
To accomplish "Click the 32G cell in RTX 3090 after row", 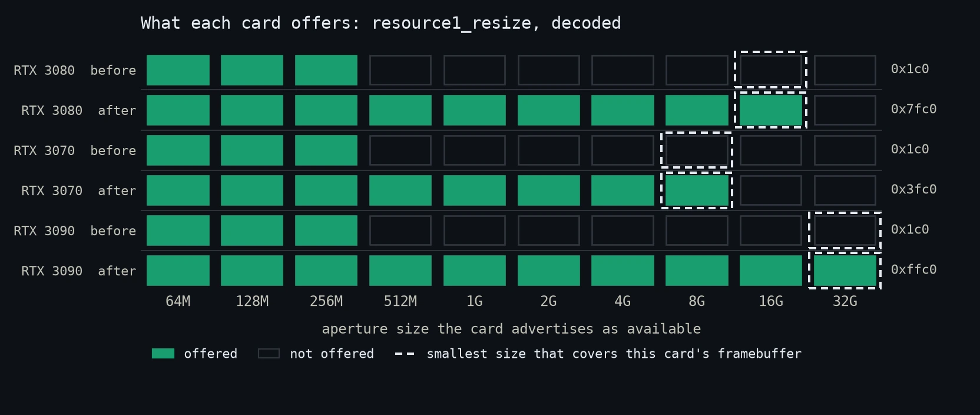I will tap(845, 271).
